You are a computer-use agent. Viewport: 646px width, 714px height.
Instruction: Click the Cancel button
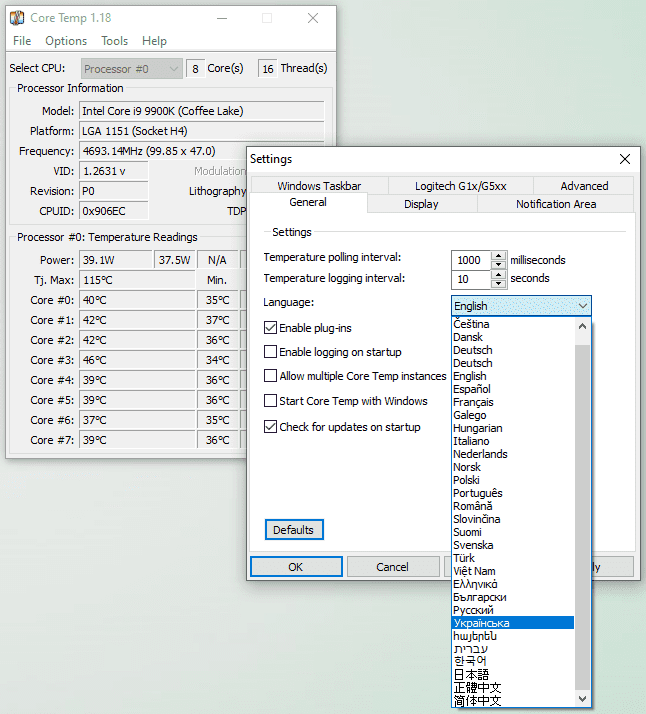tap(392, 567)
